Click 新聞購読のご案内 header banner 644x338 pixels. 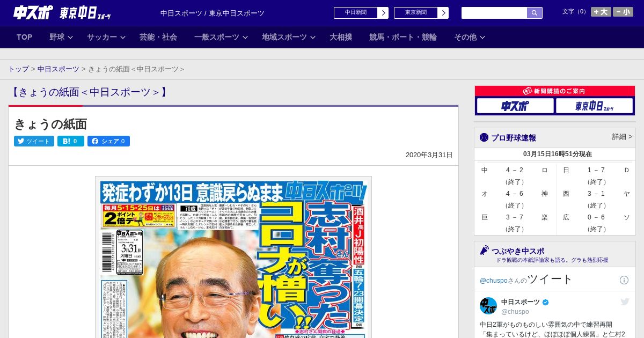555,91
